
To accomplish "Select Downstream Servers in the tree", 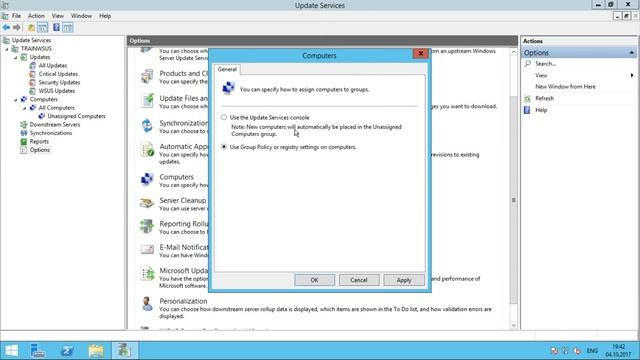I will tap(55, 124).
